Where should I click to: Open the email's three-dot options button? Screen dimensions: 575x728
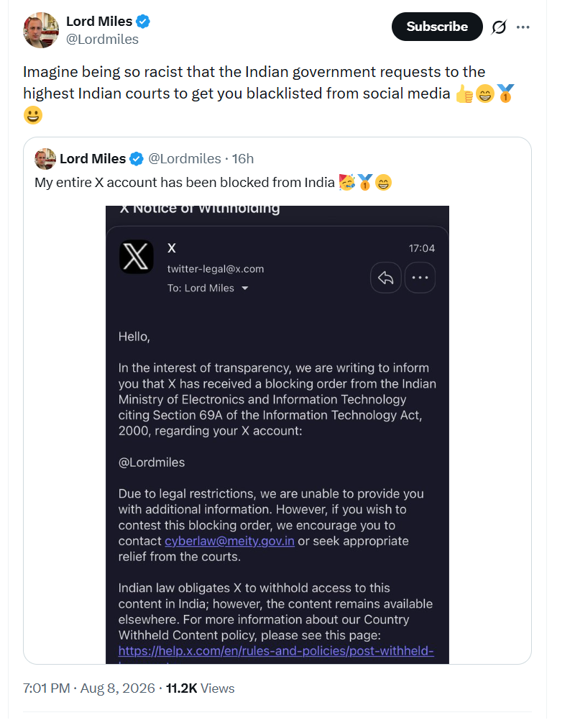coord(420,278)
